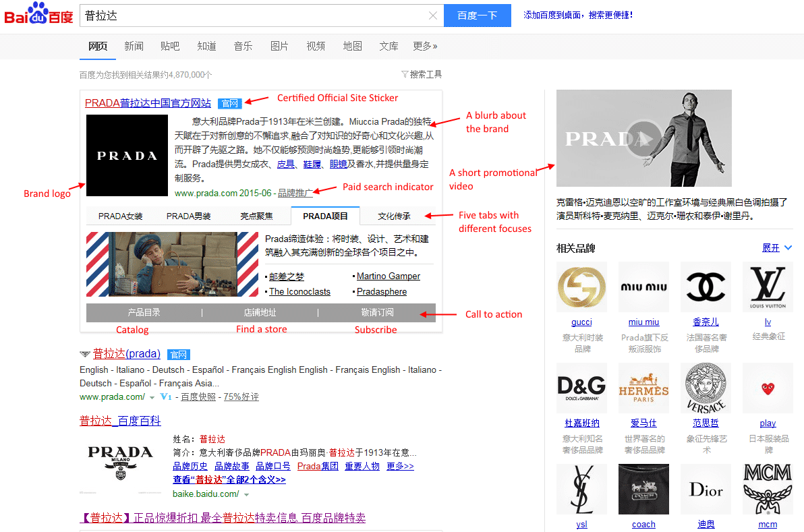Click the Miu Miu brand logo
Screen dimensions: 804x532
tap(643, 287)
